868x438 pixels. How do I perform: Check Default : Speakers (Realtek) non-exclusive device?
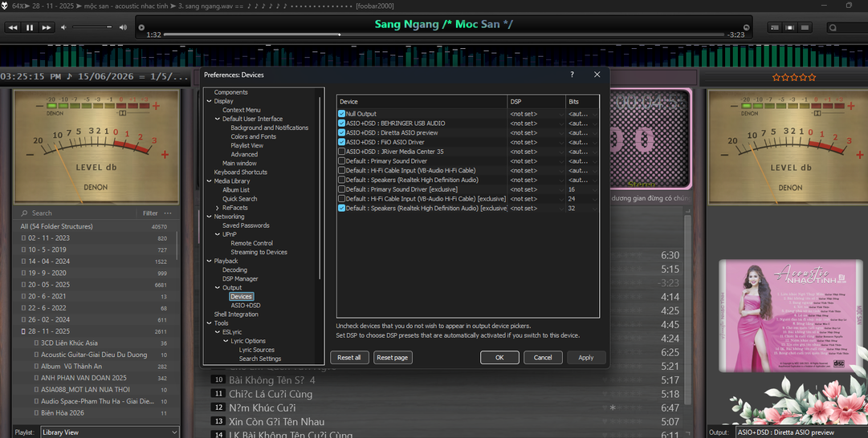[x=341, y=180]
